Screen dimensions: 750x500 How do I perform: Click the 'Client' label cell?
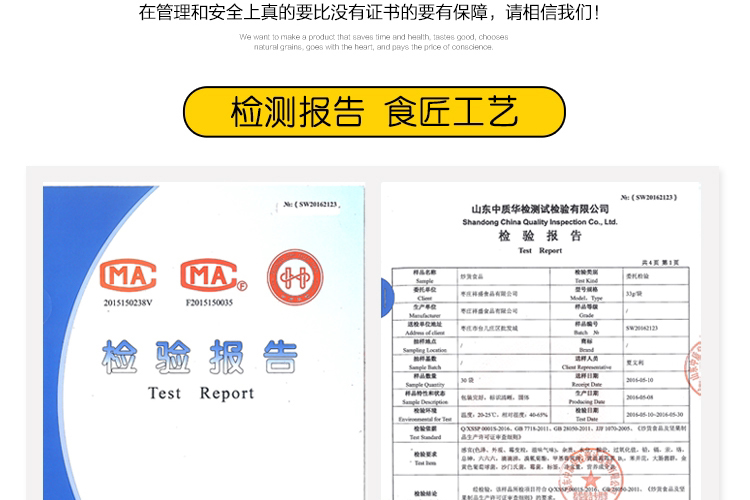click(425, 294)
